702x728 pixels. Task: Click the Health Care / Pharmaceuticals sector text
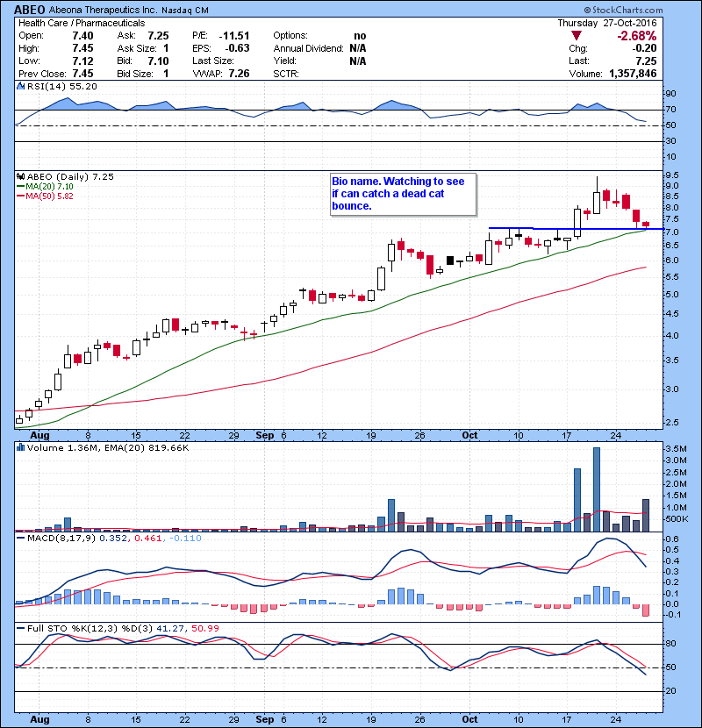[x=82, y=23]
